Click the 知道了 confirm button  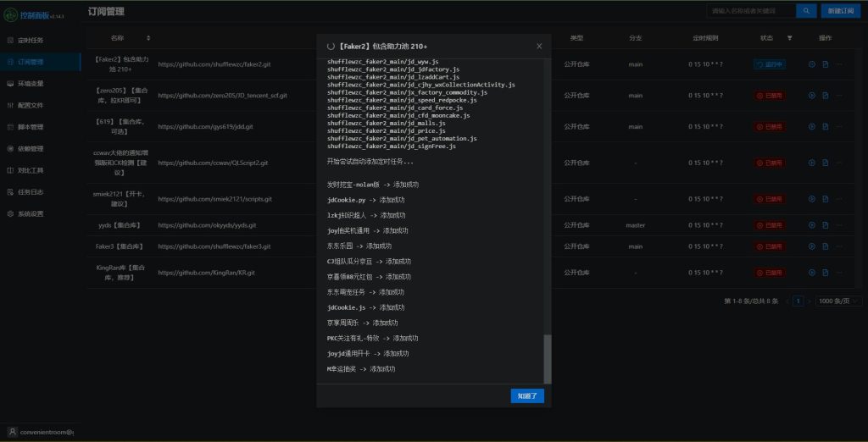(527, 396)
